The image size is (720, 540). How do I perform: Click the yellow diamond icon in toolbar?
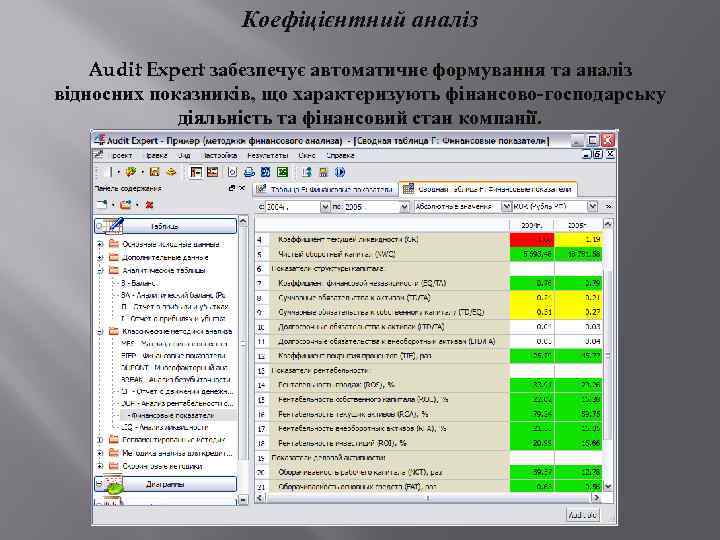[171, 172]
